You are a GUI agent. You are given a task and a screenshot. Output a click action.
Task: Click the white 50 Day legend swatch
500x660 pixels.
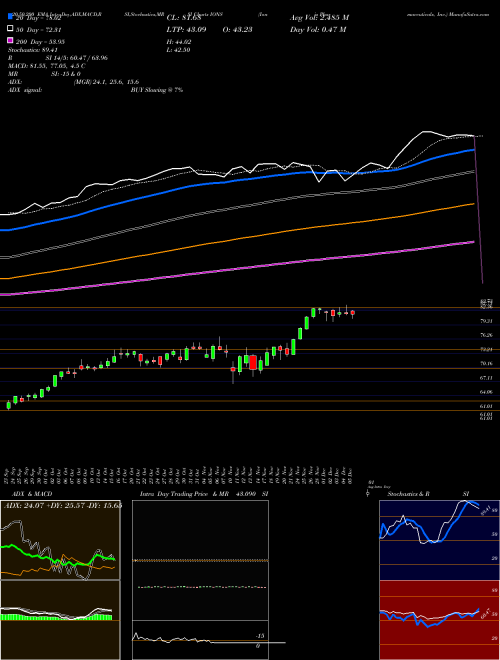[x=10, y=29]
